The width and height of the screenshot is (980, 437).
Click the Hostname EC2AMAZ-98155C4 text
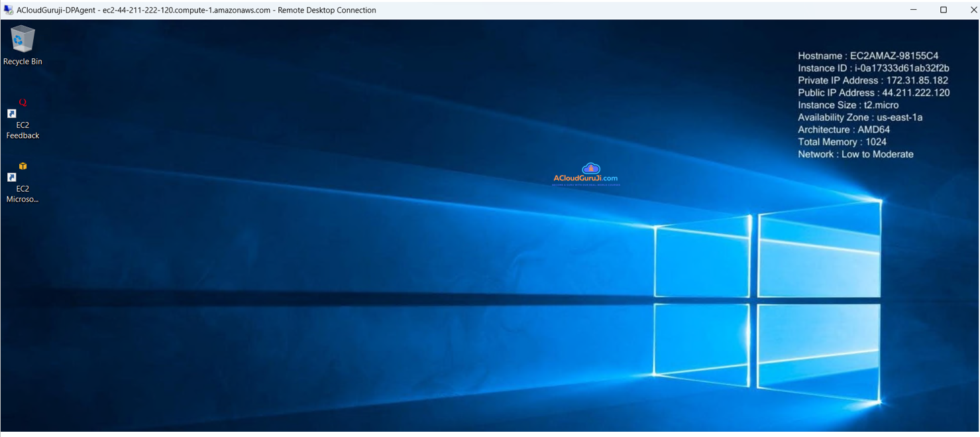click(x=867, y=56)
